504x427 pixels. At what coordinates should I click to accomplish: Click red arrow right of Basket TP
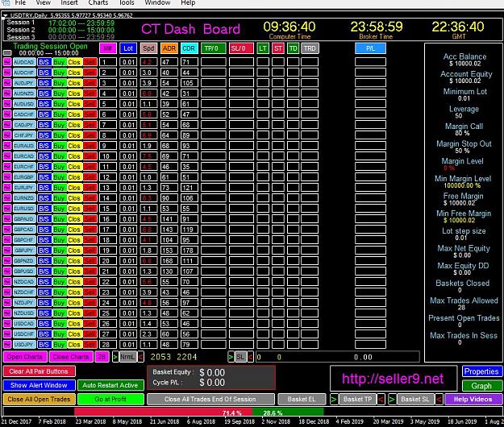tap(381, 400)
